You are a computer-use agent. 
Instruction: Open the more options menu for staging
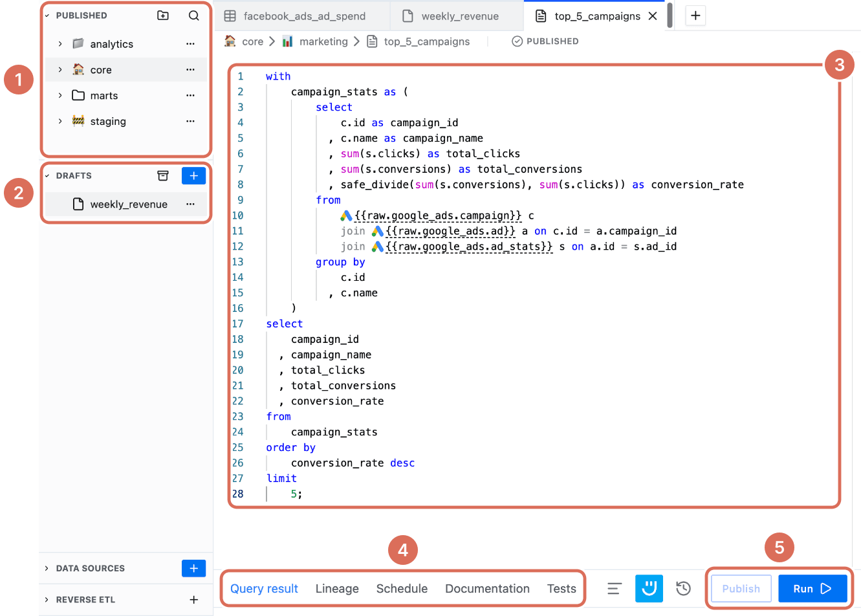pyautogui.click(x=190, y=122)
